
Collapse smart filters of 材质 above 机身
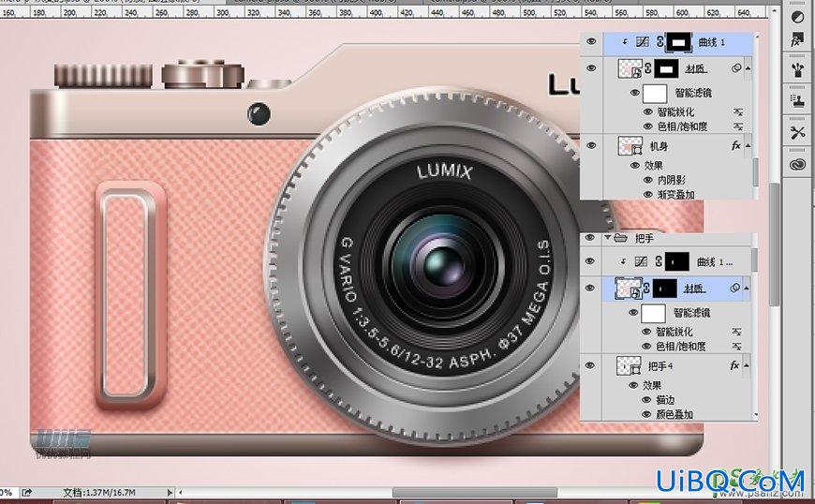tap(748, 68)
